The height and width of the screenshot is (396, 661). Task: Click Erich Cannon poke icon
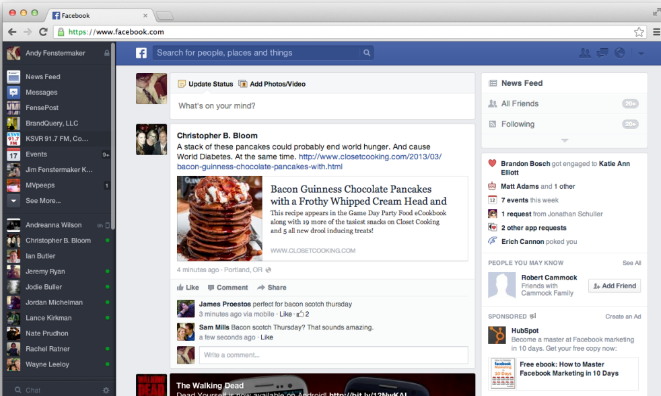click(492, 241)
